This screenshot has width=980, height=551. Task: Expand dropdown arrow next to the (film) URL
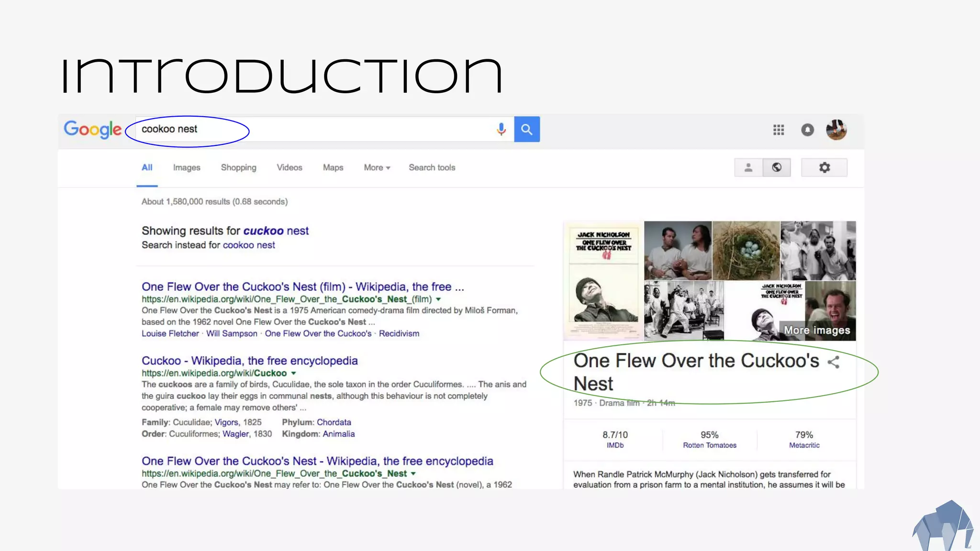438,299
